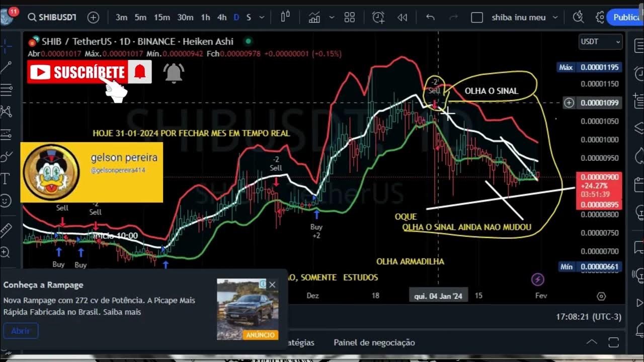This screenshot has width=644, height=362.
Task: Open the USDT currency dropdown
Action: point(601,42)
